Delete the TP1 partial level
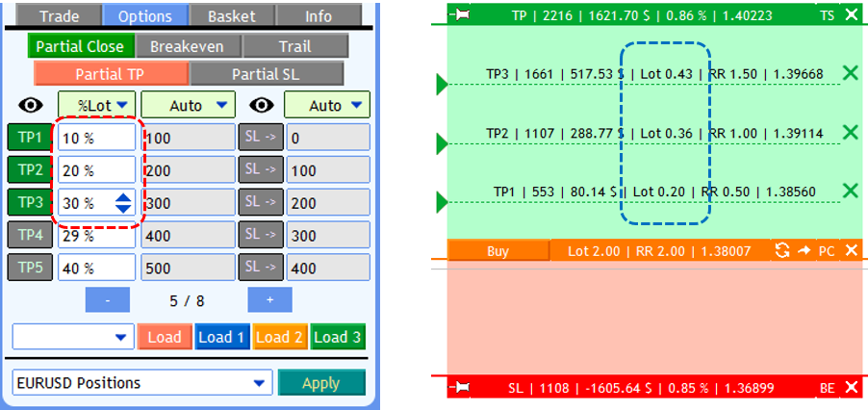 [851, 191]
